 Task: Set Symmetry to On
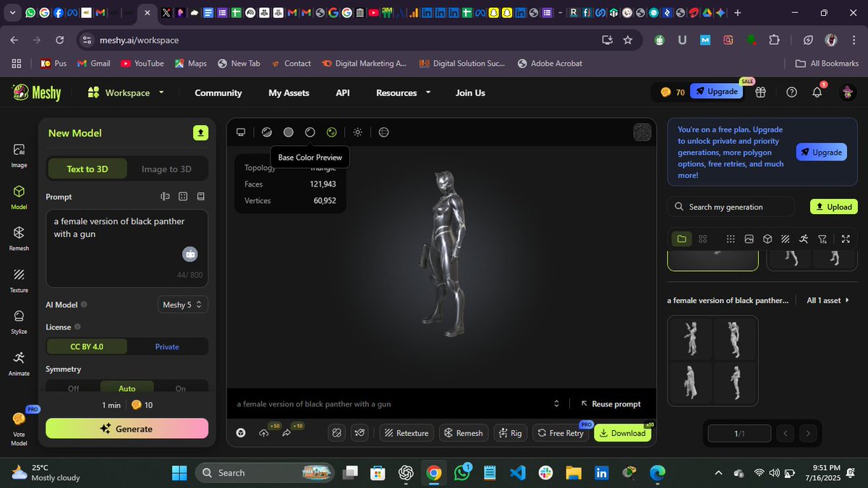[x=181, y=388]
